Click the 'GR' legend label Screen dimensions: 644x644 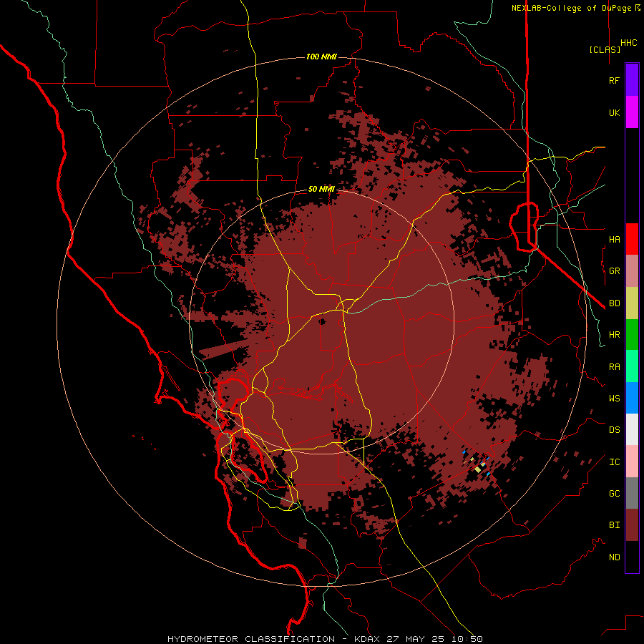tap(614, 271)
